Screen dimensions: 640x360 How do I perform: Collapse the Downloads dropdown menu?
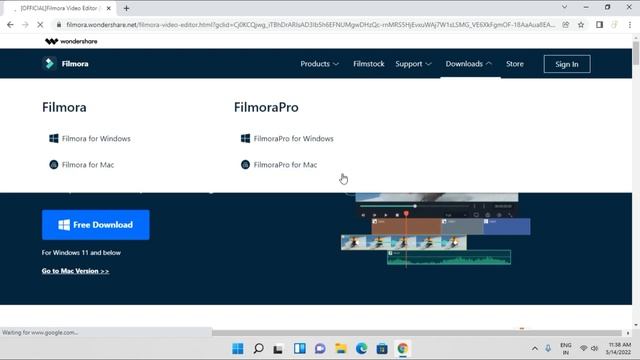tap(469, 64)
